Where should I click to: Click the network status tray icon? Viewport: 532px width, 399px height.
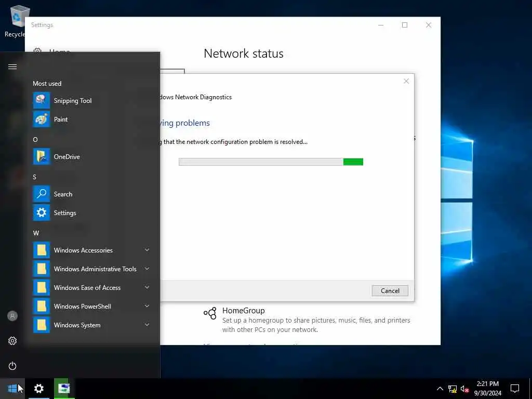453,389
